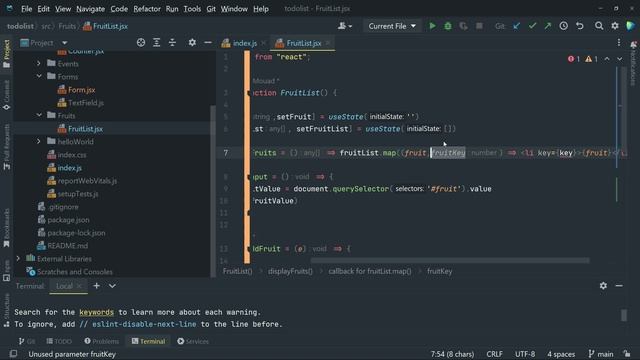Commit changes with the green checkmark icon
The width and height of the screenshot is (640, 360).
click(532, 26)
